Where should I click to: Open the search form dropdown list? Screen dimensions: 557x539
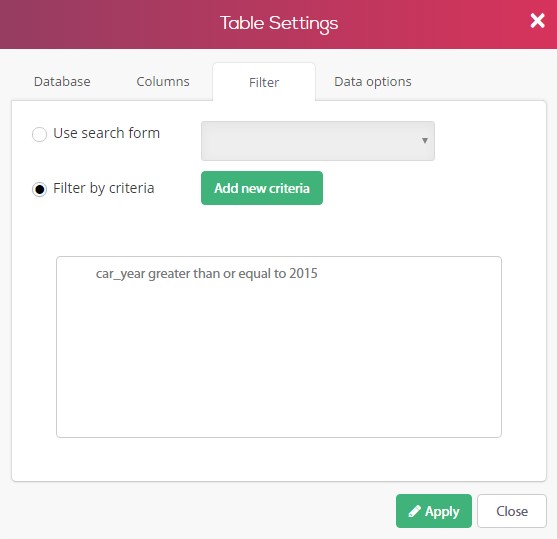click(x=318, y=141)
